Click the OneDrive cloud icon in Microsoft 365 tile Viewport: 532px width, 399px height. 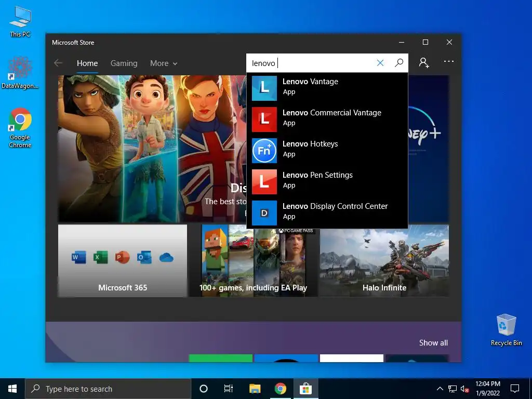(x=166, y=258)
